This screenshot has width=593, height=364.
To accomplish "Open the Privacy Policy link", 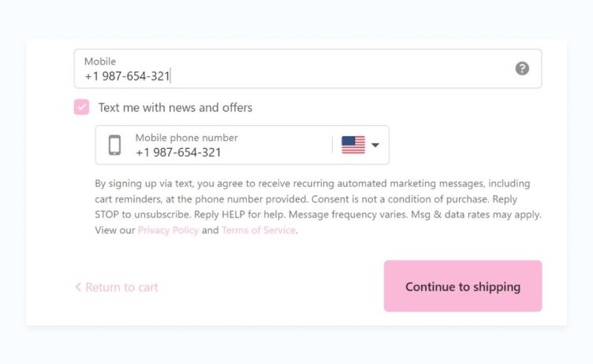I will [x=168, y=230].
